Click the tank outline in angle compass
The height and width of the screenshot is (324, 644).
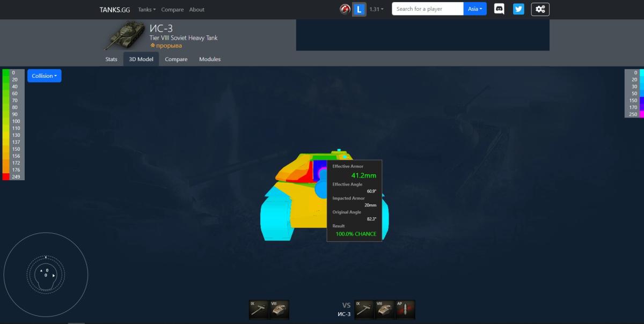(x=46, y=278)
